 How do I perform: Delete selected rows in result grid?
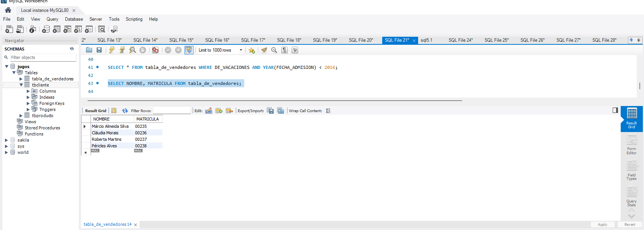[229, 111]
